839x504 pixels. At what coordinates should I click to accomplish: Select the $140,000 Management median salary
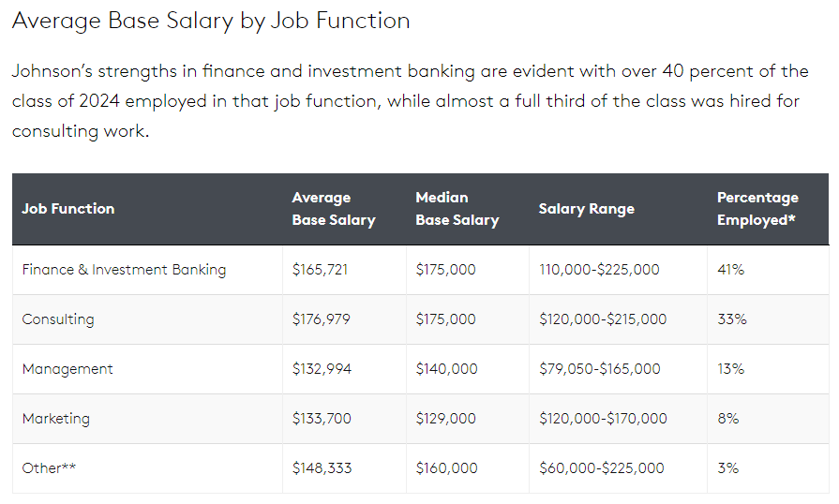point(446,369)
